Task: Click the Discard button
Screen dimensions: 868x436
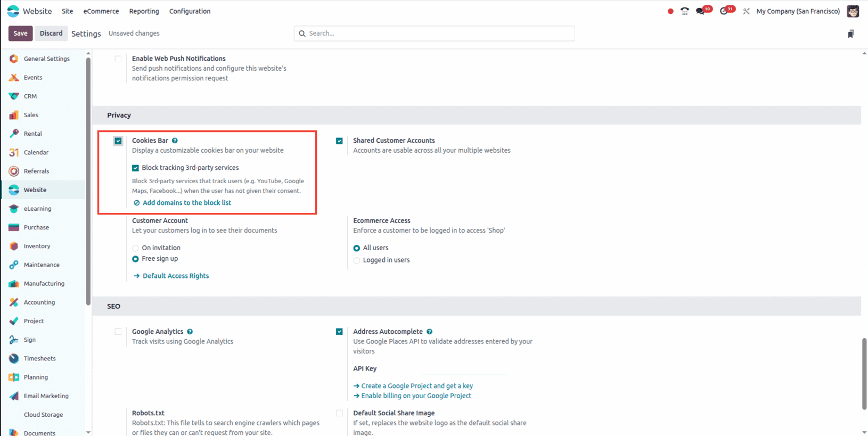Action: (x=51, y=34)
